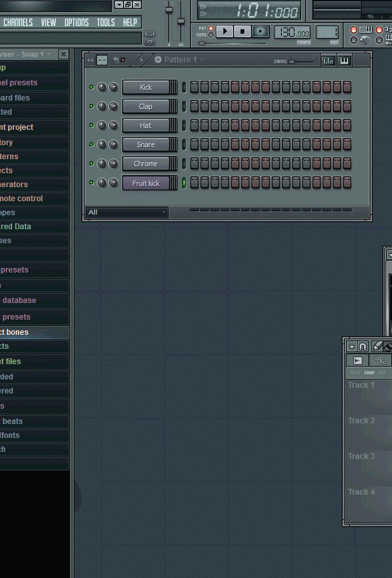Open the TOOLS menu
392x578 pixels.
[106, 22]
